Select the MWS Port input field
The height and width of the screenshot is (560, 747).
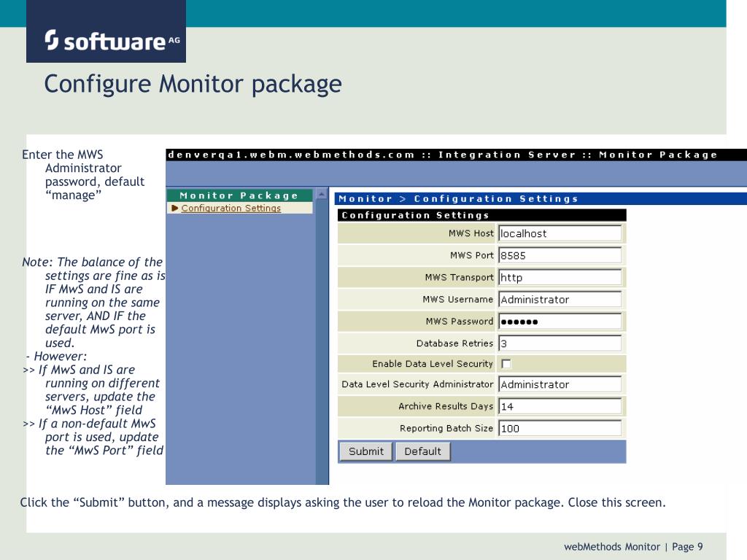(x=560, y=255)
